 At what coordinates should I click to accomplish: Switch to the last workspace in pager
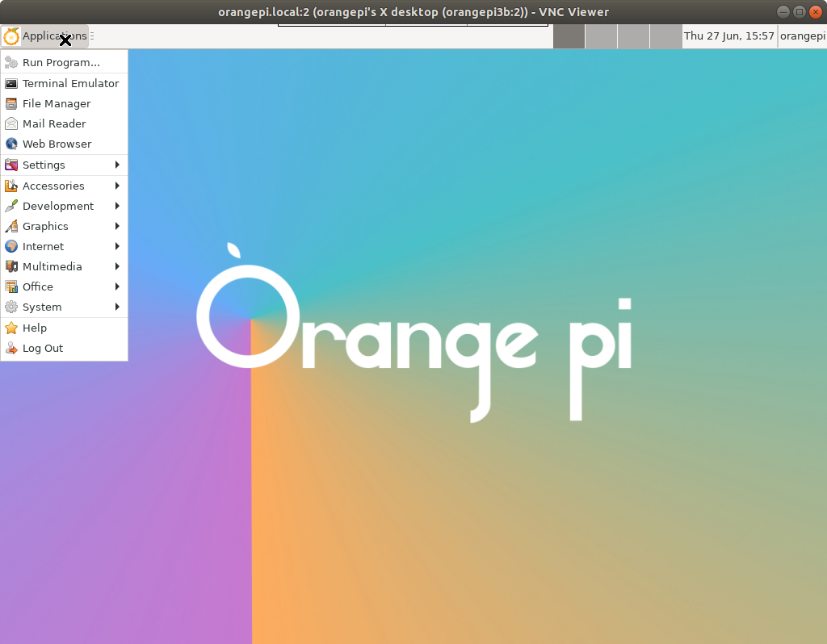pos(666,36)
